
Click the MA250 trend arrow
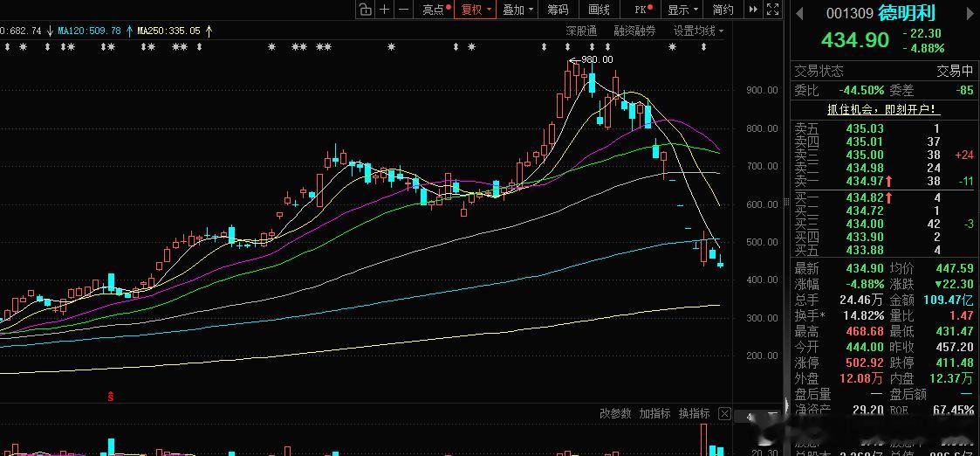pos(208,30)
